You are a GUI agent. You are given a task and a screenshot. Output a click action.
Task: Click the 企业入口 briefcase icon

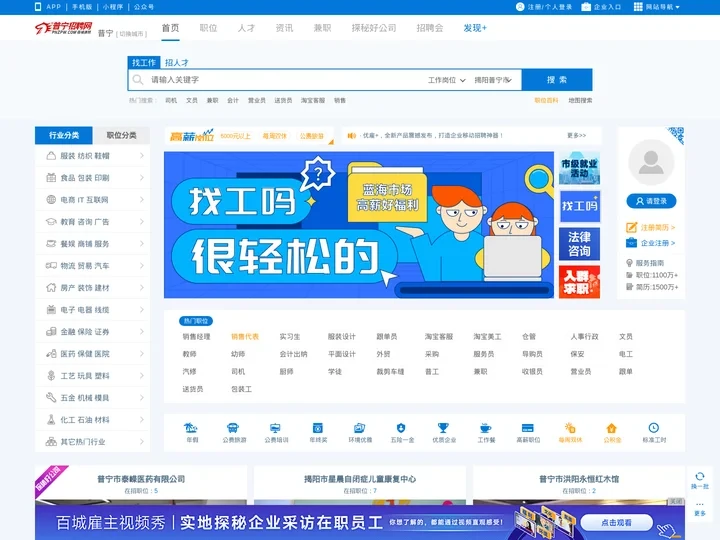(586, 7)
